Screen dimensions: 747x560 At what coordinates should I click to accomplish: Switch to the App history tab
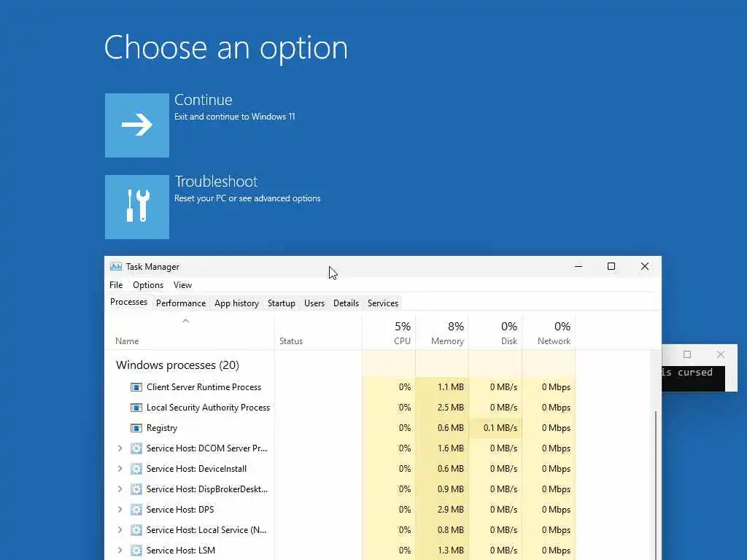click(236, 303)
